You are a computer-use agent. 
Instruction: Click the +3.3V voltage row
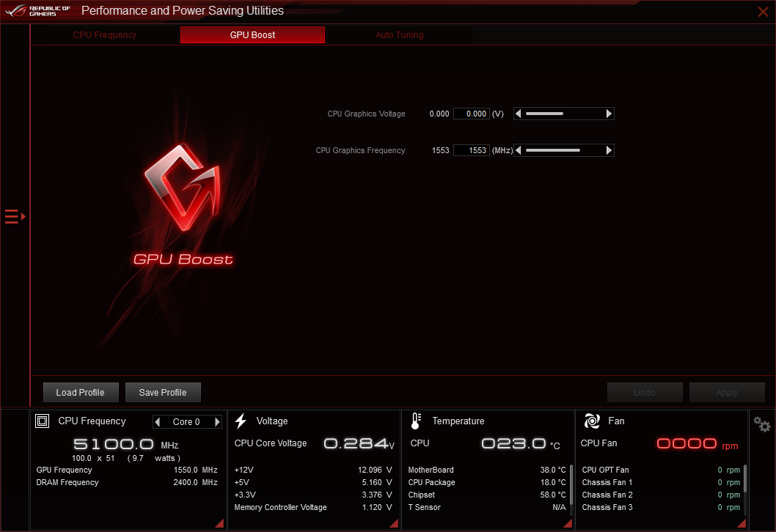(x=313, y=495)
